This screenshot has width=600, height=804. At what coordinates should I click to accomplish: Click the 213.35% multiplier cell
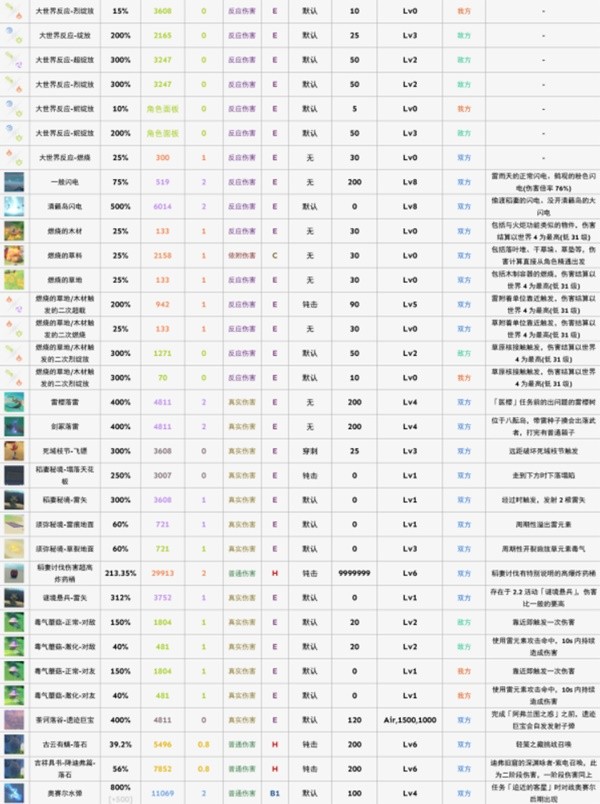tap(121, 573)
